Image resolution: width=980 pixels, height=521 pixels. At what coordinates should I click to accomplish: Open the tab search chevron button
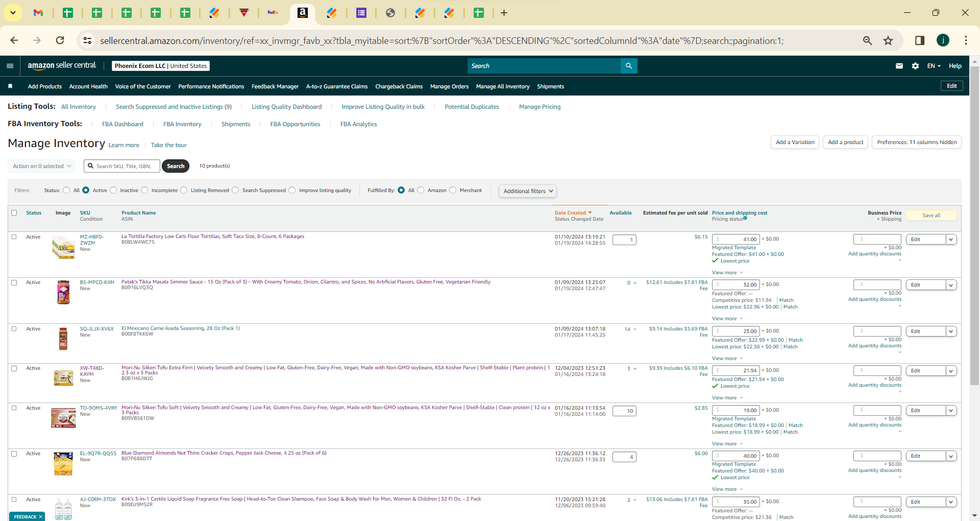click(x=13, y=13)
